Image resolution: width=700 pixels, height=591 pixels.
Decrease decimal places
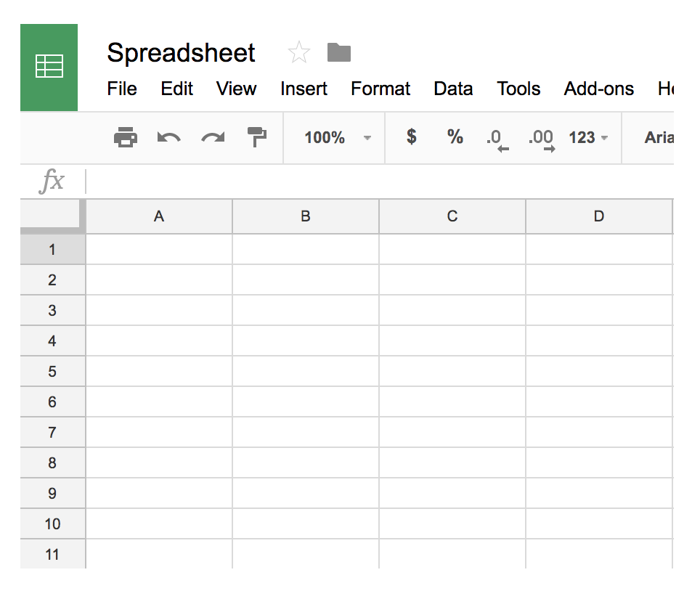click(497, 139)
